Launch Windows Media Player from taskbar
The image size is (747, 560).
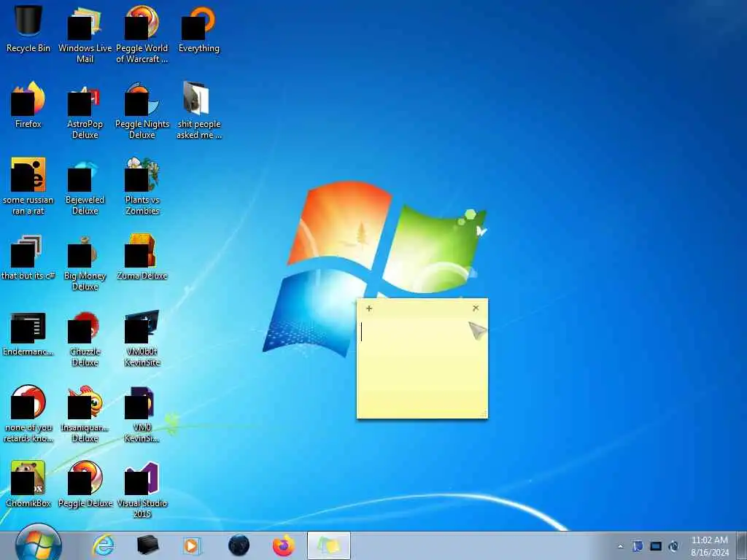point(192,545)
